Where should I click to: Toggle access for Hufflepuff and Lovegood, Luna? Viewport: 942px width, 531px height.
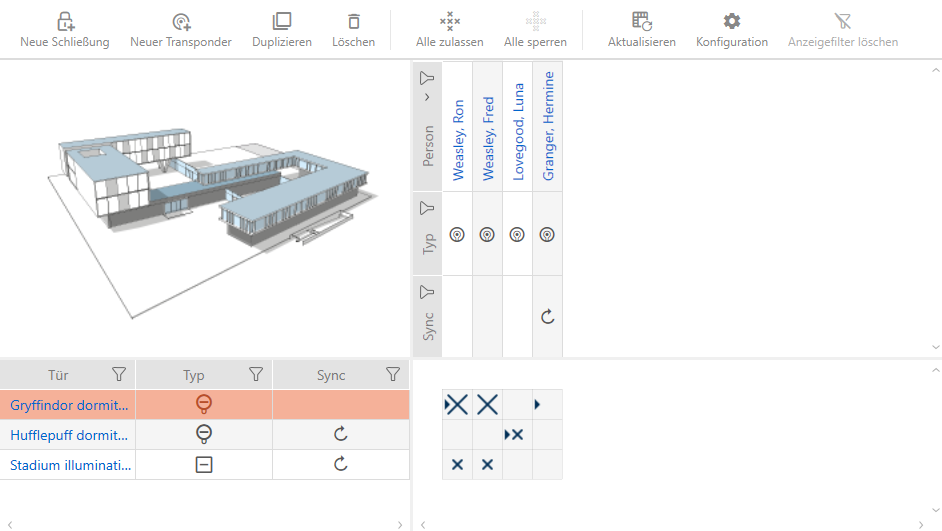click(x=516, y=435)
